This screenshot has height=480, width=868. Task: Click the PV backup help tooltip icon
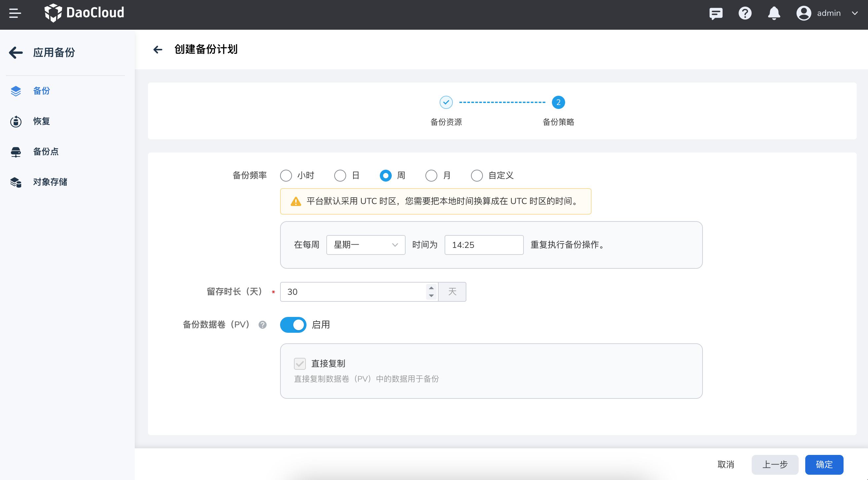pyautogui.click(x=263, y=325)
